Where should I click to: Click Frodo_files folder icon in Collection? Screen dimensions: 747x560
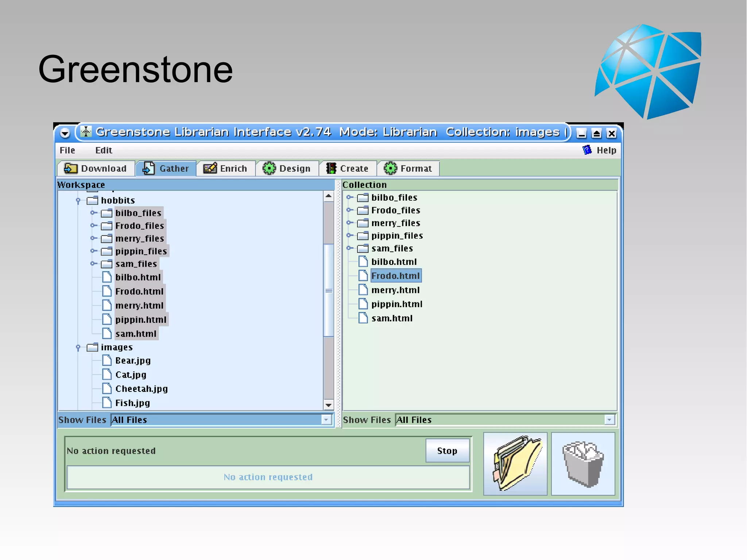(363, 211)
